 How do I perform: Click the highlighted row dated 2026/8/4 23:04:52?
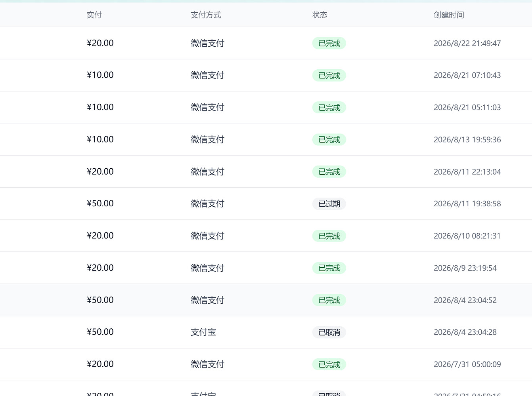pos(266,300)
